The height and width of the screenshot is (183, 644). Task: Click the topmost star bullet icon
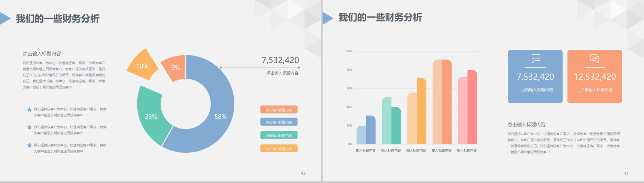tap(29, 109)
